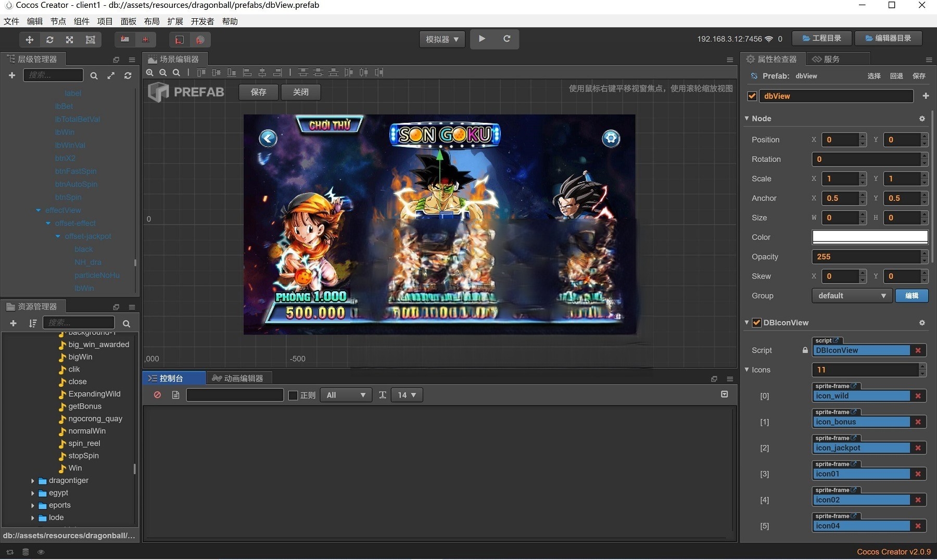
Task: Toggle DBIconView component enabled checkbox
Action: coord(757,323)
